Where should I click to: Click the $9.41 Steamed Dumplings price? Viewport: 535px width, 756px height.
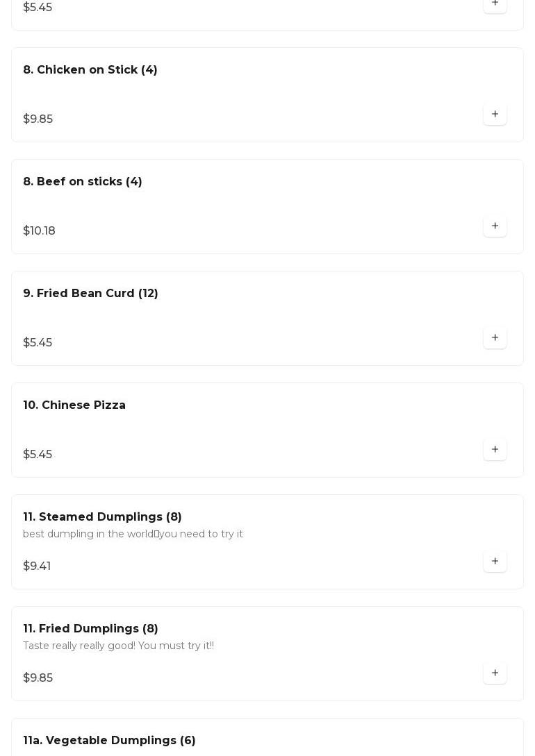(x=37, y=566)
